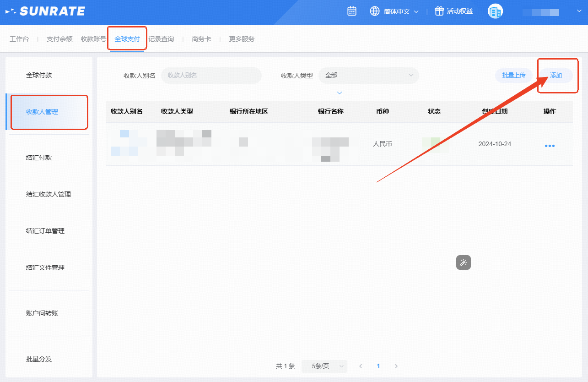Go to previous page arrow
This screenshot has height=382, width=588.
pyautogui.click(x=361, y=366)
